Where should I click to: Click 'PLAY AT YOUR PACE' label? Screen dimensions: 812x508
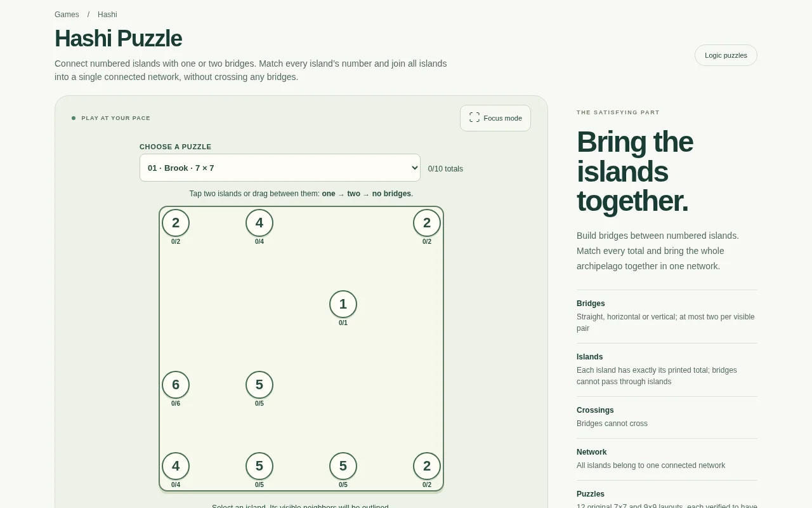pos(116,118)
